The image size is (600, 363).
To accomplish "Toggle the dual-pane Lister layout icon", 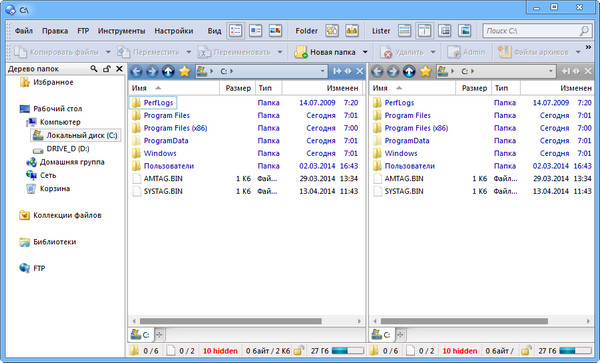I will point(424,31).
